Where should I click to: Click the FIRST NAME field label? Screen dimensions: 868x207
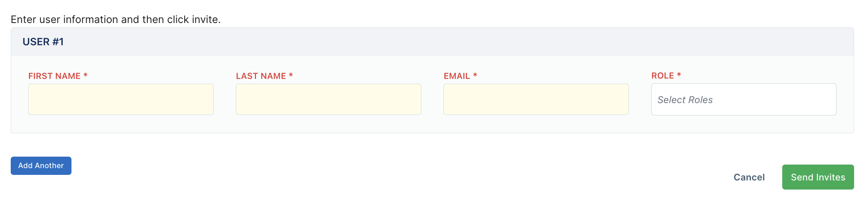coord(54,76)
